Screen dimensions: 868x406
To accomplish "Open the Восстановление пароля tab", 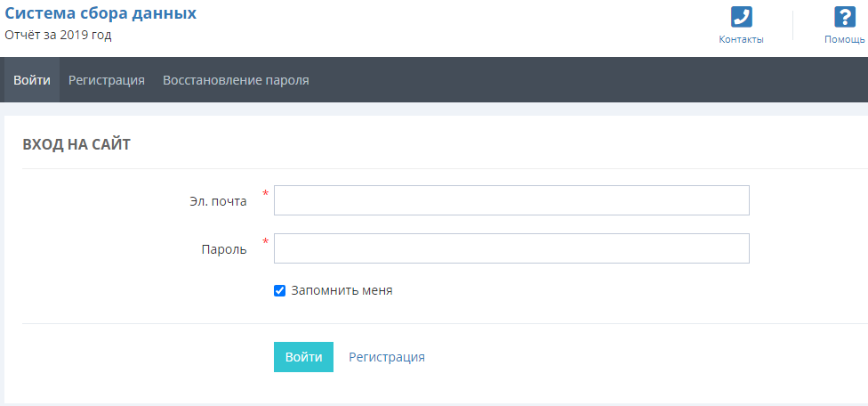I will pos(236,80).
